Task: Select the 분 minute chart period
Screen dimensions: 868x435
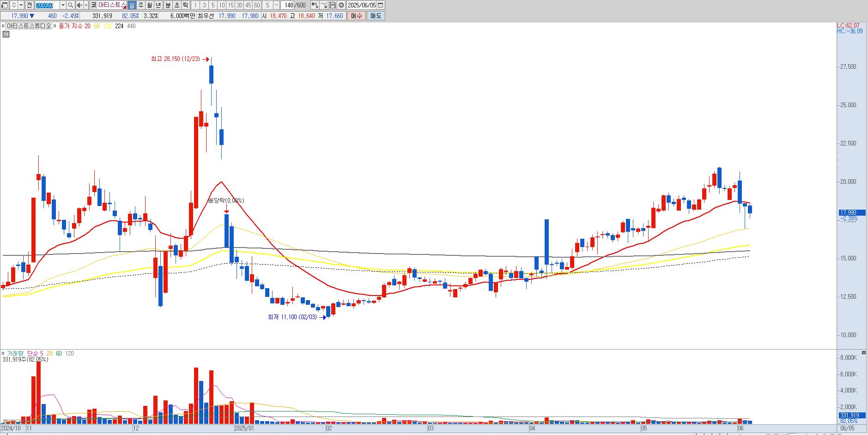Action: 168,5
